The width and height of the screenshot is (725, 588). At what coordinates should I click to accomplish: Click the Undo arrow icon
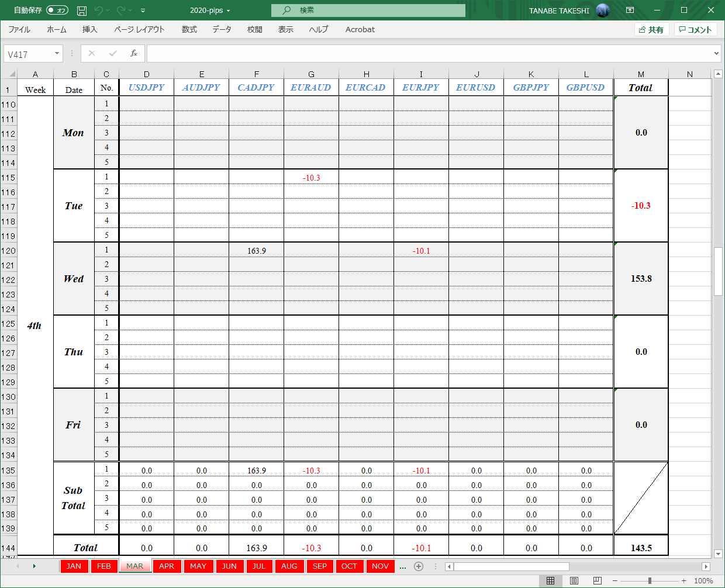99,11
